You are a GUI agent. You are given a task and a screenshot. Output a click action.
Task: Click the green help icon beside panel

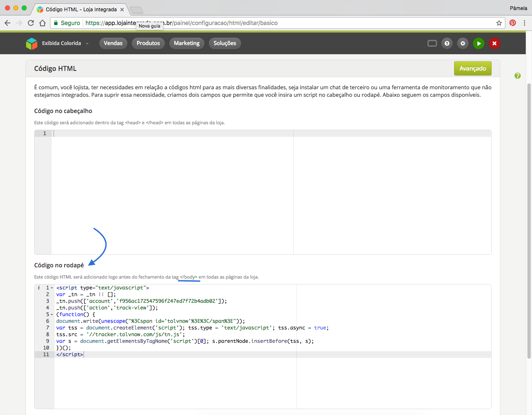[517, 75]
